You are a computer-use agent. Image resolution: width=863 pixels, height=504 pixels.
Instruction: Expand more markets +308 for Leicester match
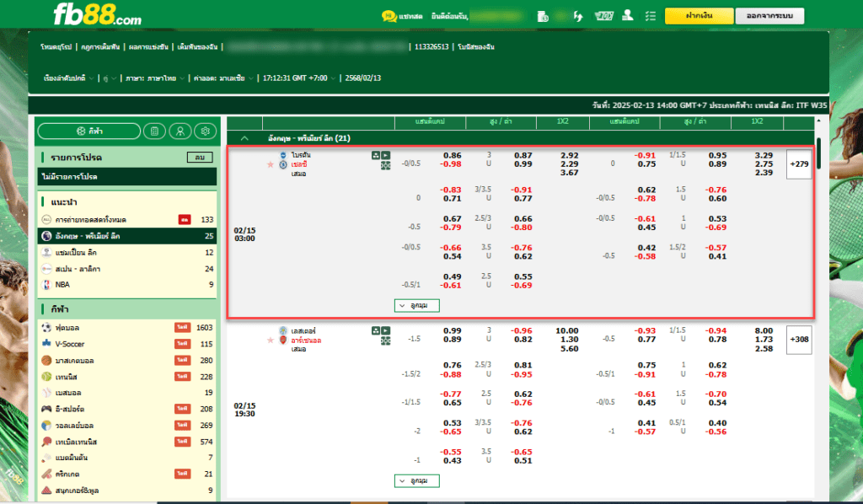coord(799,340)
